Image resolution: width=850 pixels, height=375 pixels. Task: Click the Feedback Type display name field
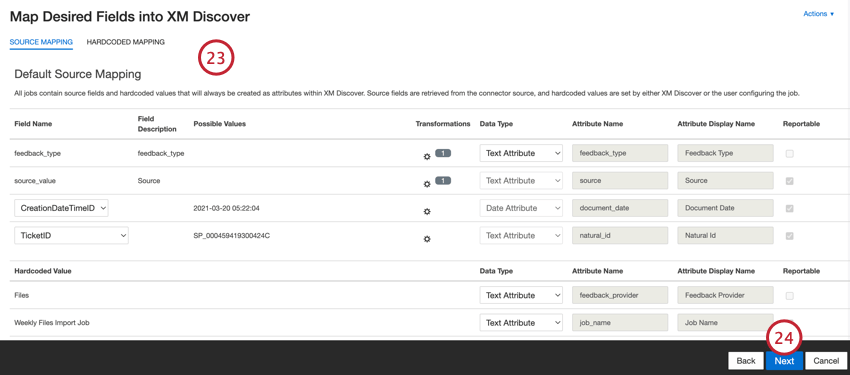tap(725, 153)
